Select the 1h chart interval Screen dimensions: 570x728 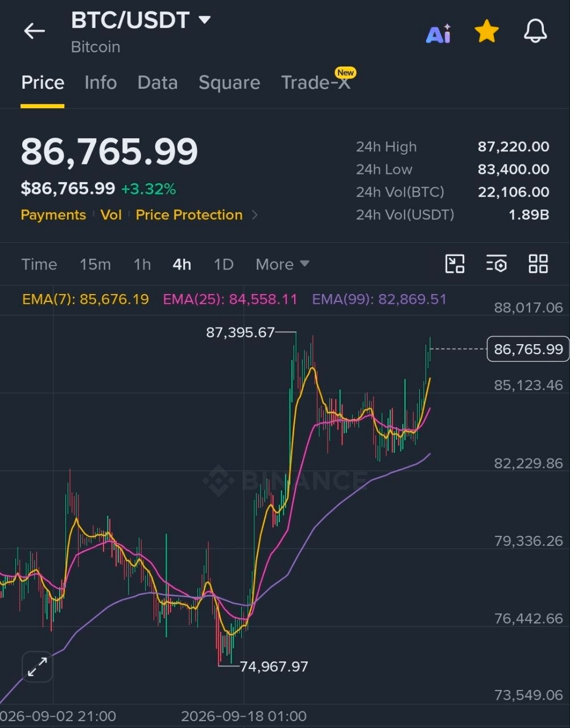[x=142, y=264]
